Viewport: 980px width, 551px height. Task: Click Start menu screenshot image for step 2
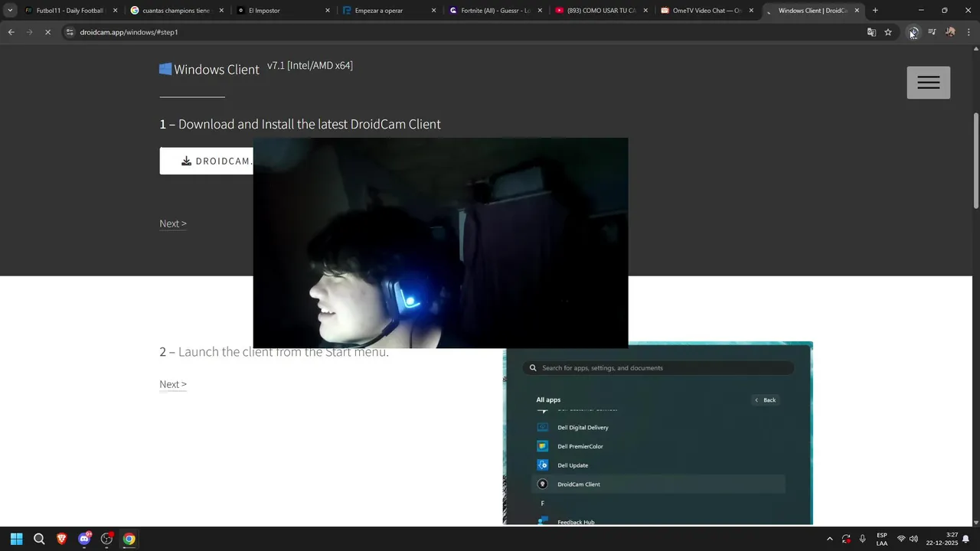[x=658, y=433]
